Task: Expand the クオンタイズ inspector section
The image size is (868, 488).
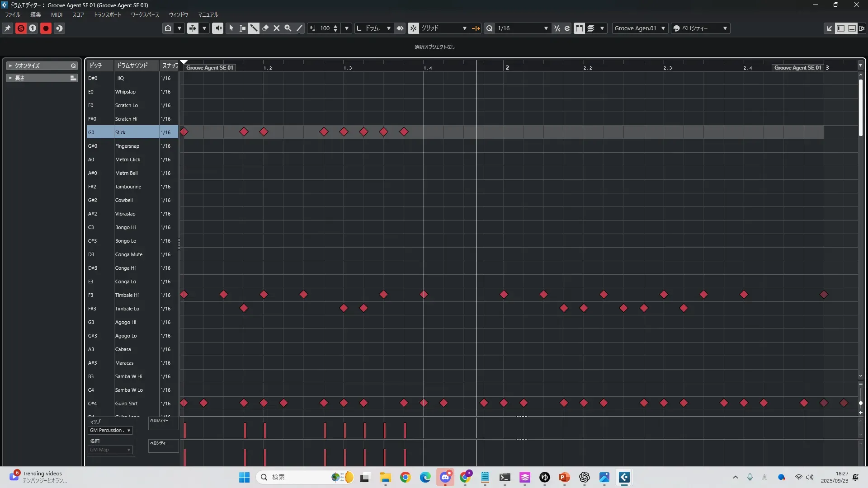Action: (10, 66)
